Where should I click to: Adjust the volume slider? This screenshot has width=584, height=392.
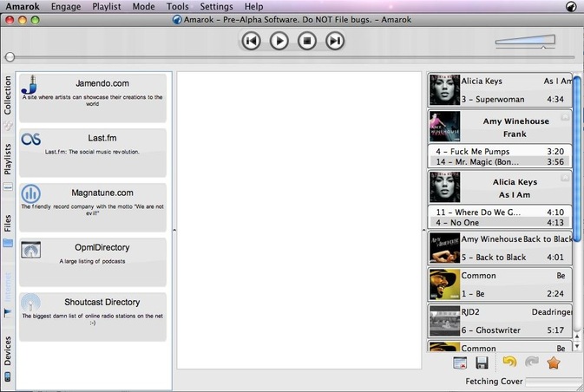tap(523, 40)
